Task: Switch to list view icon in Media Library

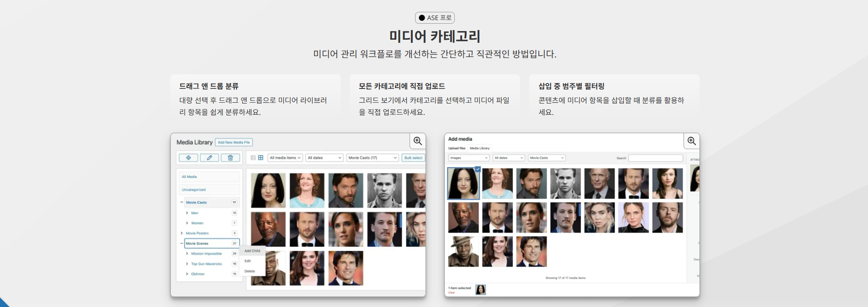Action: (253, 158)
